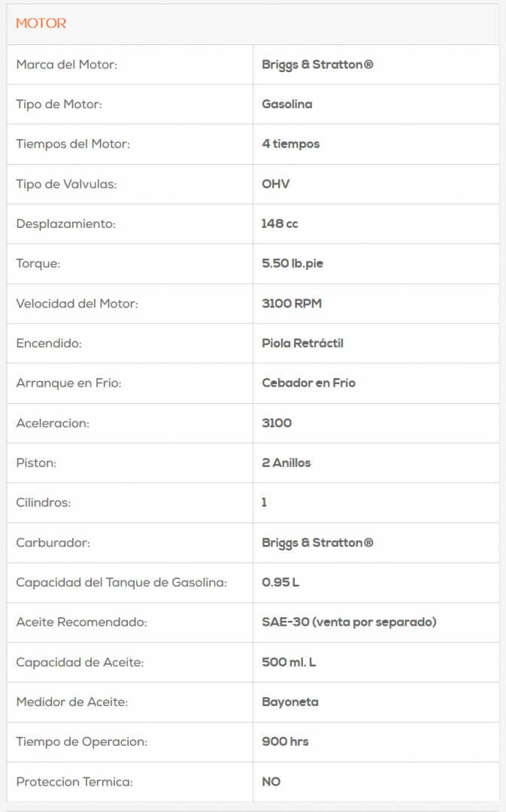Viewport: 506px width, 812px height.
Task: Click the Bayoneta oil gauge value
Action: pyautogui.click(x=290, y=702)
